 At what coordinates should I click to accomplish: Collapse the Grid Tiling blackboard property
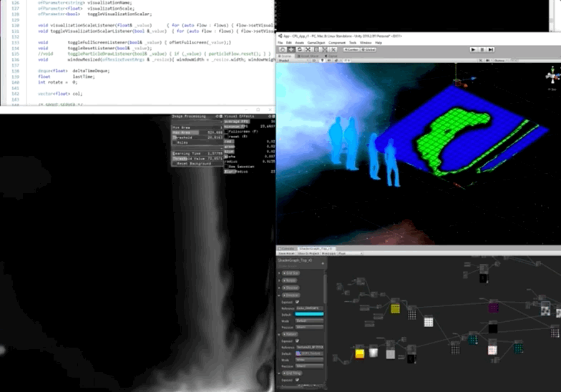coord(279,373)
